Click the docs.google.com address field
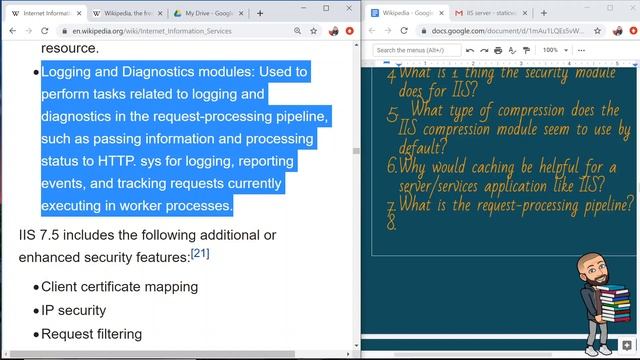 coord(508,31)
